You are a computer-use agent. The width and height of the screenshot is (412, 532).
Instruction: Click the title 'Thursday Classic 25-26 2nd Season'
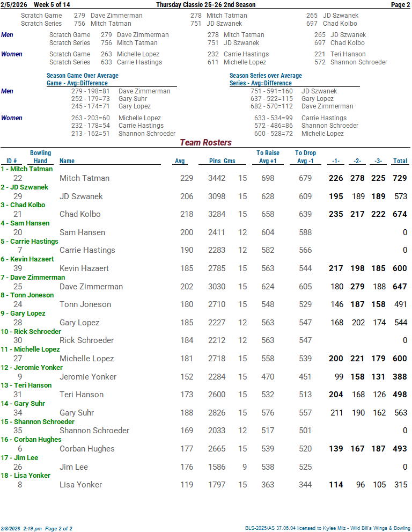[x=206, y=5]
